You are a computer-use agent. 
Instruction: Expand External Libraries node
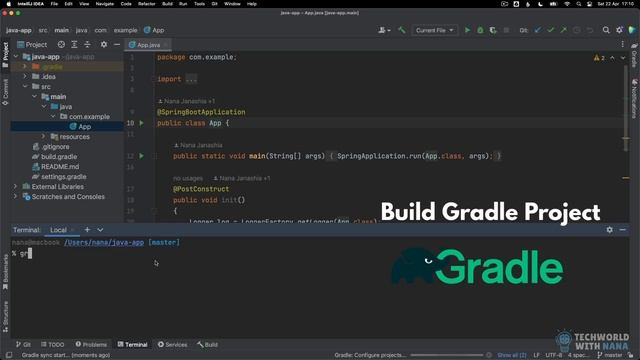coord(16,187)
